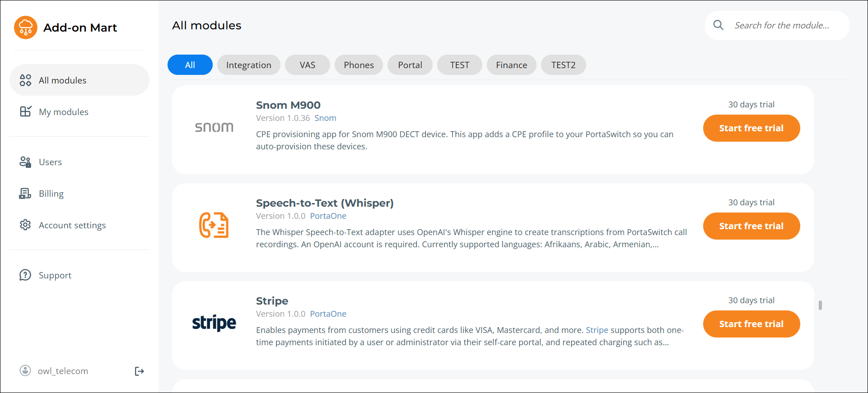Select the Phones filter tab
The height and width of the screenshot is (393, 868).
coord(359,65)
